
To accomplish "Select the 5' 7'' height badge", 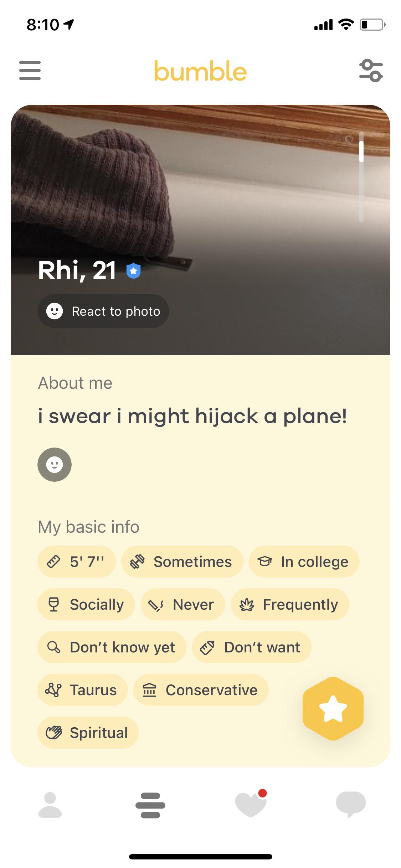I will click(x=77, y=562).
